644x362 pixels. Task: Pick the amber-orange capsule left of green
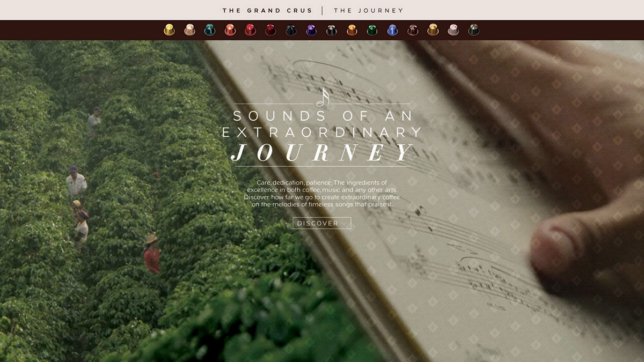point(352,30)
